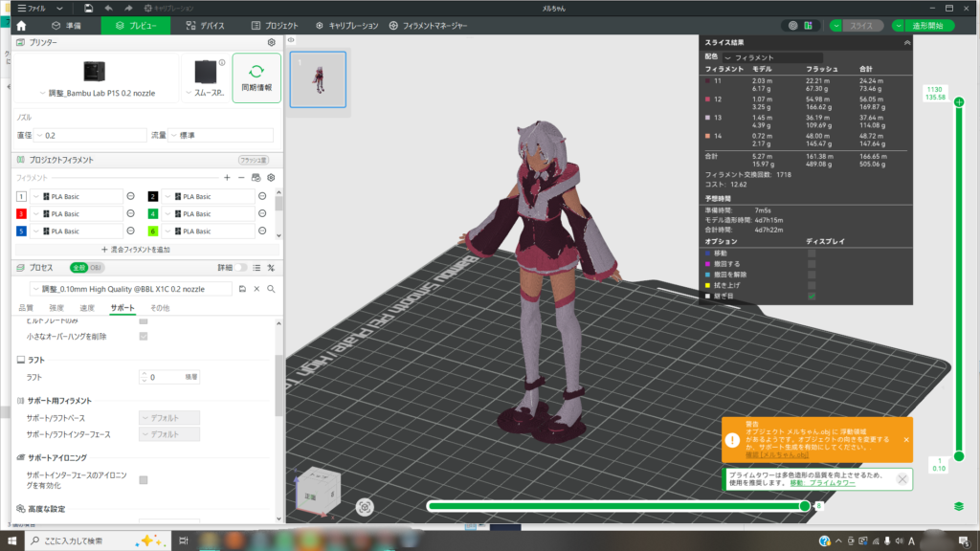Toggle 撤回を解除 display checkbox
980x551 pixels.
click(x=812, y=275)
